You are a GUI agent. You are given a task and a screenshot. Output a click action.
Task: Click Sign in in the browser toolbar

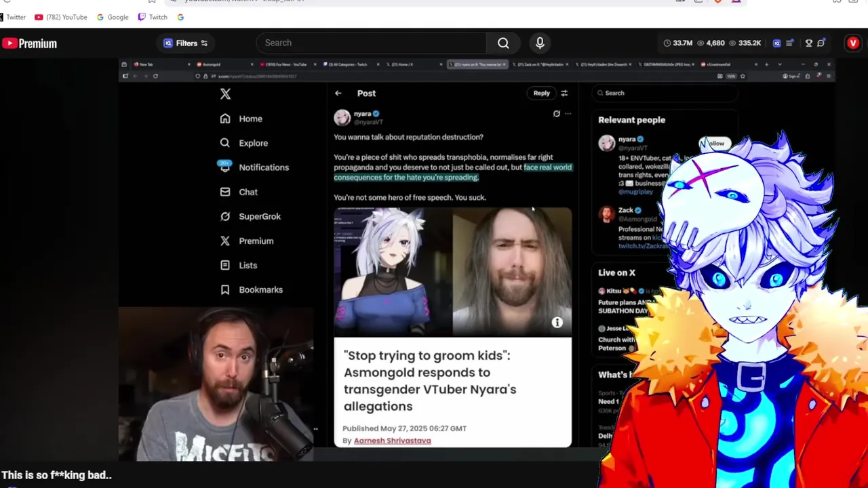pyautogui.click(x=791, y=76)
